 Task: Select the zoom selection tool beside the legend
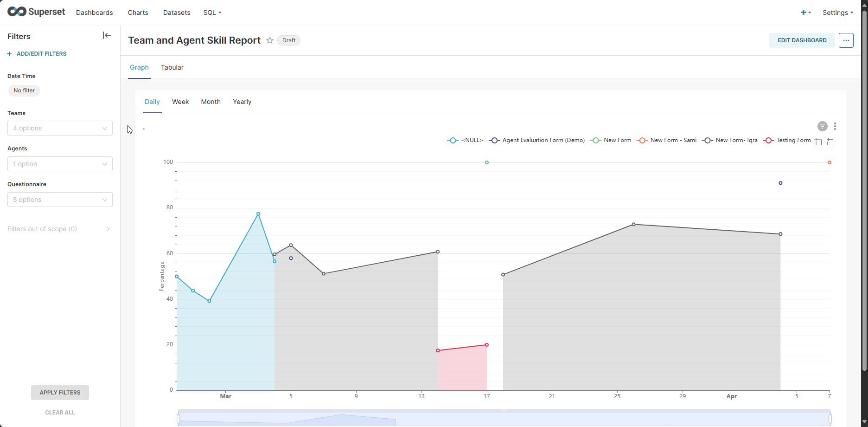[818, 142]
